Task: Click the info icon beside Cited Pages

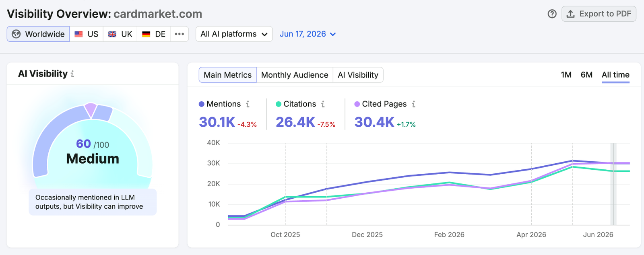Action: [x=413, y=104]
